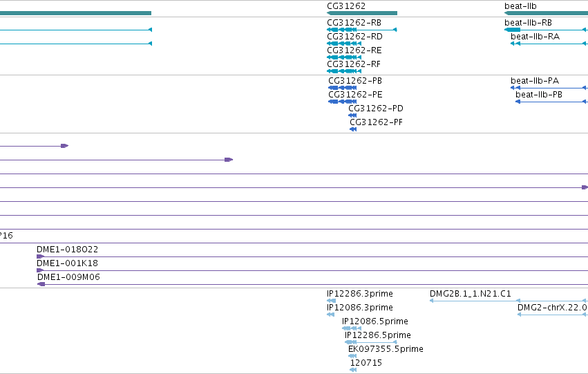
Task: Click the CG31262-PE coding glyph
Action: click(343, 102)
